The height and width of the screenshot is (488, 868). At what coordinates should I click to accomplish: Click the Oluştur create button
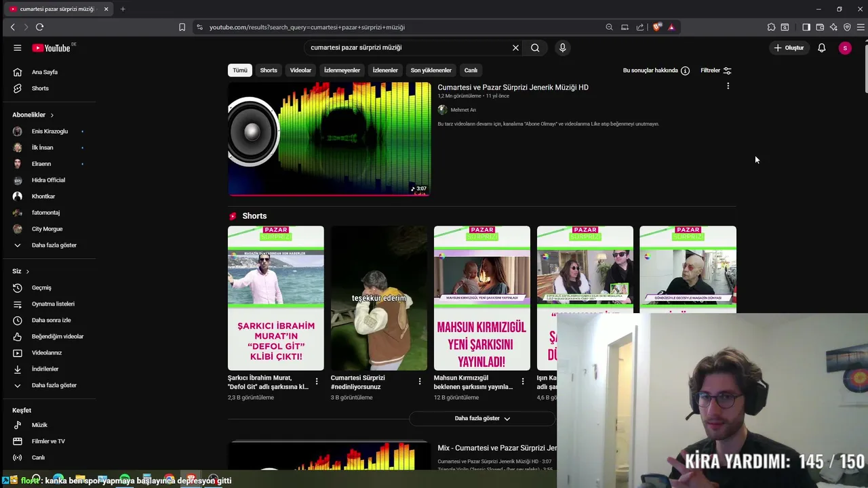[x=789, y=47]
